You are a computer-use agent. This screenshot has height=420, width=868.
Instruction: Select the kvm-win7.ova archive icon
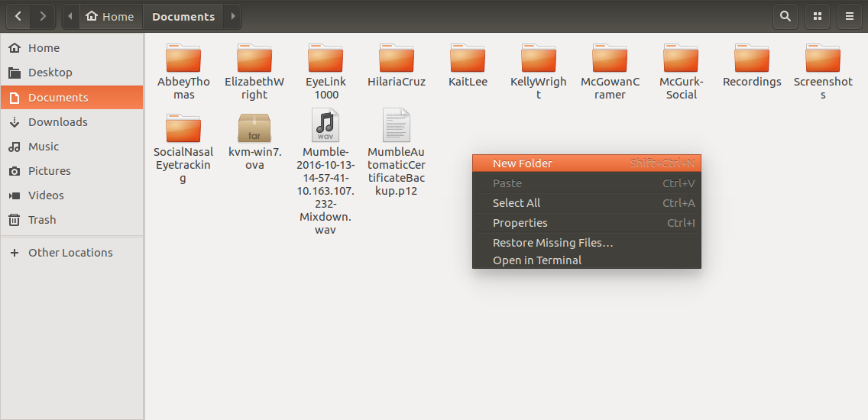coord(254,128)
